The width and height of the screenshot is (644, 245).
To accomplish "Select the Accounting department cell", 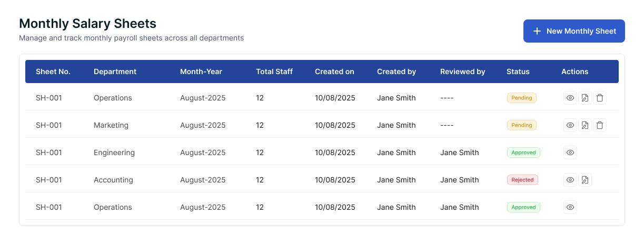I will (x=113, y=180).
